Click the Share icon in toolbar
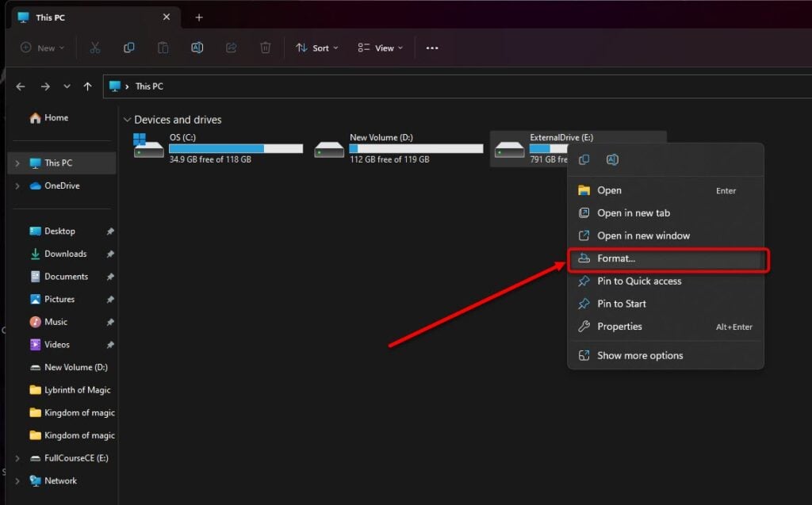 point(231,48)
